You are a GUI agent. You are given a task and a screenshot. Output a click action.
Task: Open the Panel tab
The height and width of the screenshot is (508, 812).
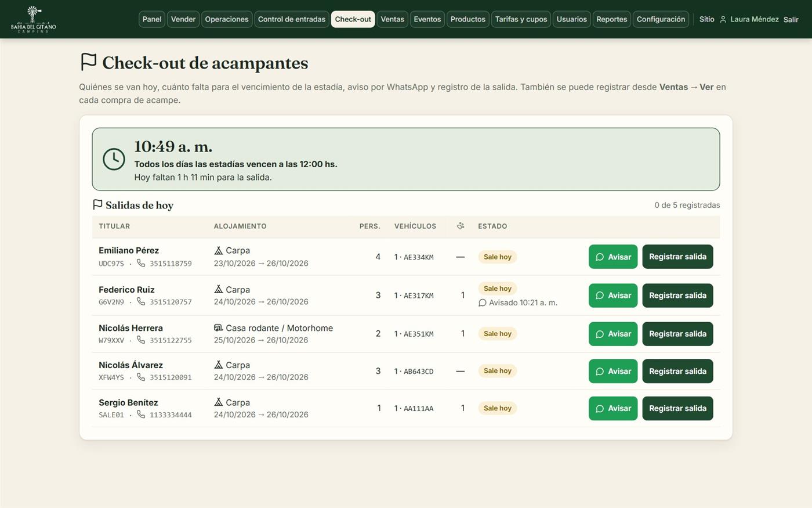[152, 19]
